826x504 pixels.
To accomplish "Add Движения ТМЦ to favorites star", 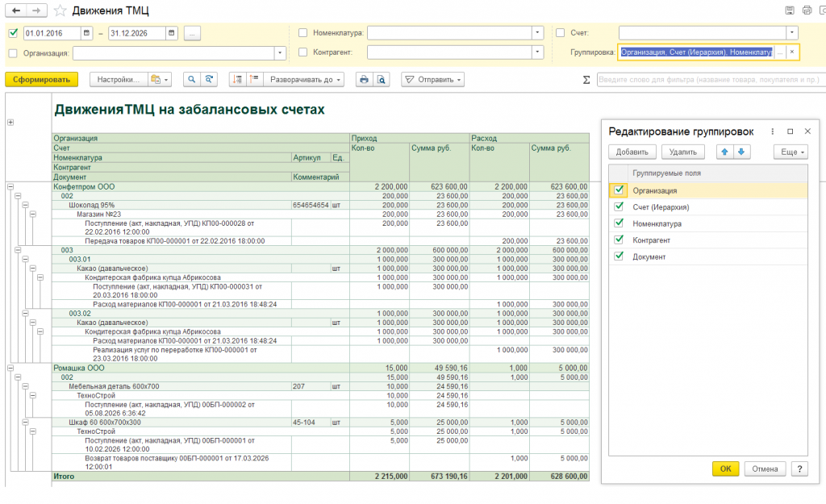I will click(x=60, y=10).
